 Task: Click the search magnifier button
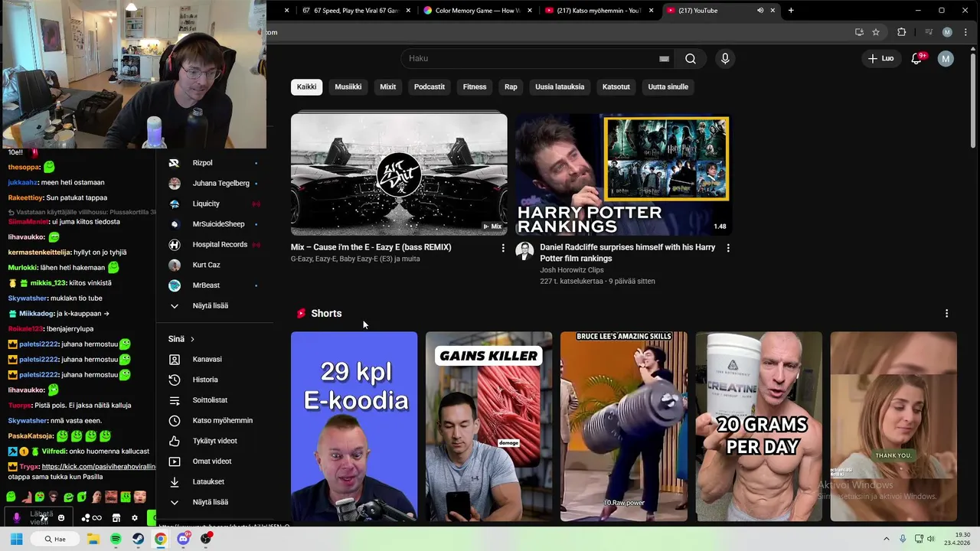(x=691, y=59)
